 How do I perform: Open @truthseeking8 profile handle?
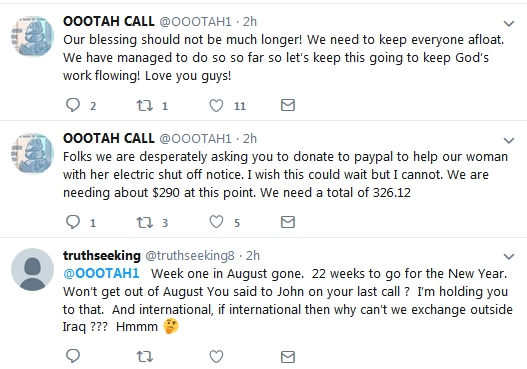click(x=190, y=256)
